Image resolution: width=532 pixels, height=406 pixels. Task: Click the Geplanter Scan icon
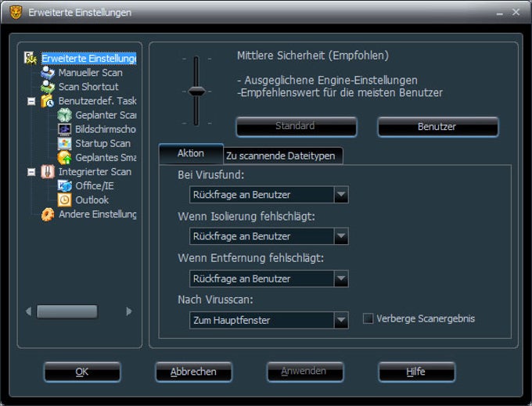[x=64, y=115]
